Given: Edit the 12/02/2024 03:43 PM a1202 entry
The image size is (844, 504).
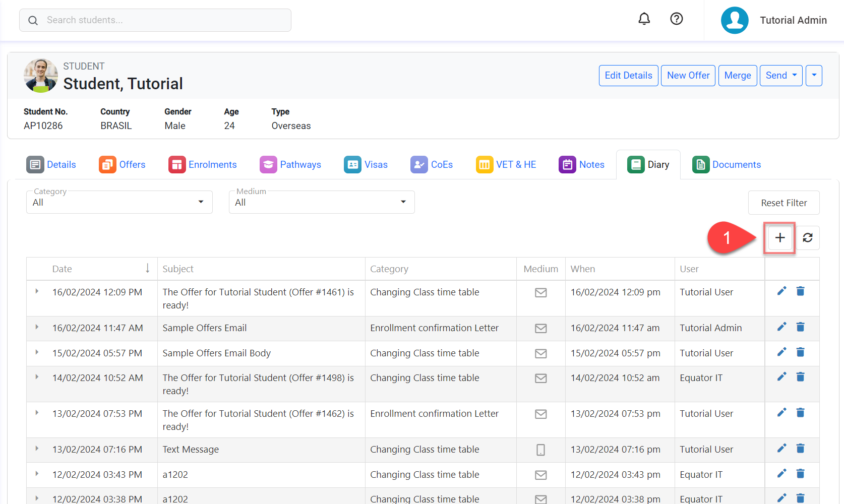Looking at the screenshot, I should pos(781,474).
